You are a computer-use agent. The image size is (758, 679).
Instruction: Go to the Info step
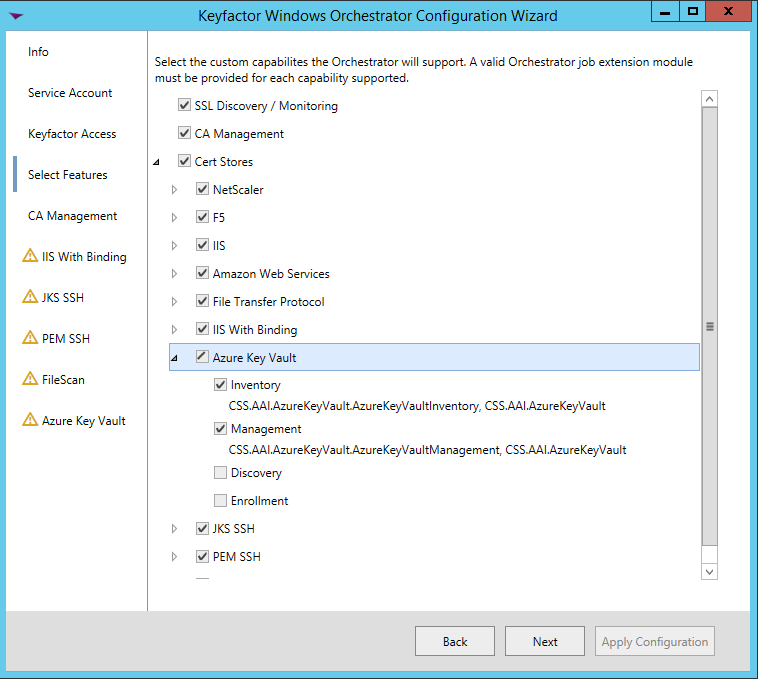click(38, 52)
